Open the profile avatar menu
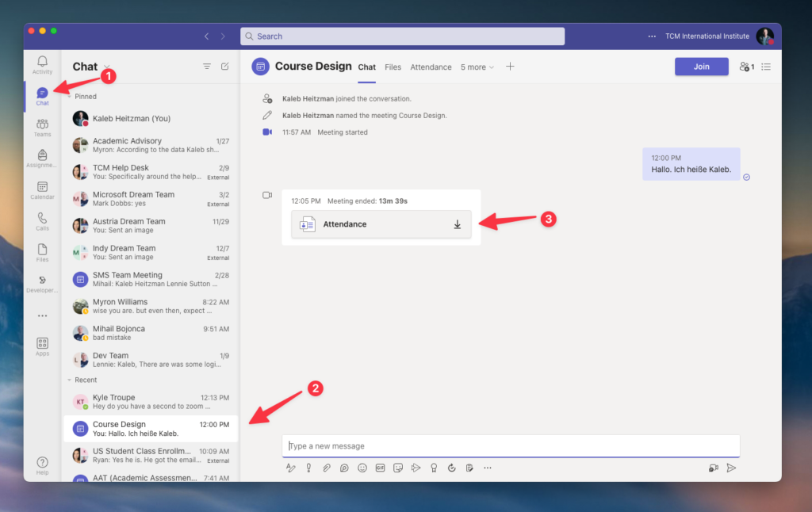Viewport: 812px width, 512px height. point(765,36)
